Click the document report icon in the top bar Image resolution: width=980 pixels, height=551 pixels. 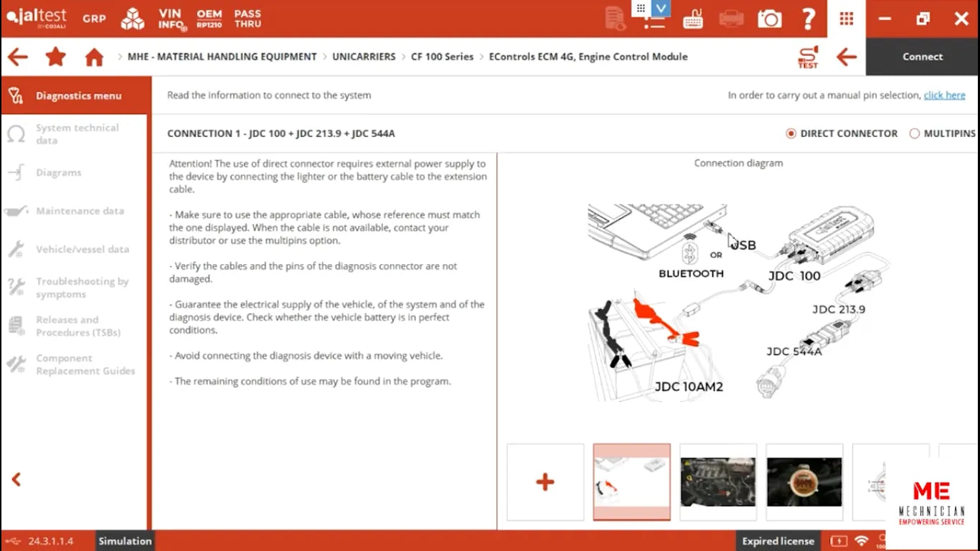616,19
